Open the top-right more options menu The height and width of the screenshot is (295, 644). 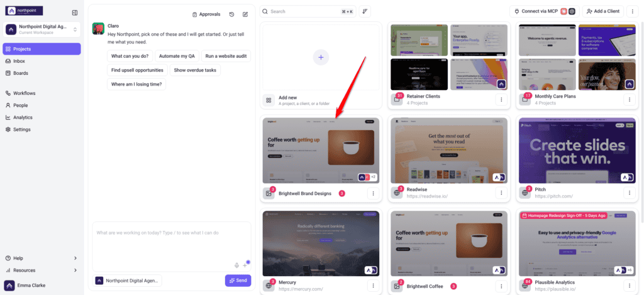pyautogui.click(x=632, y=11)
